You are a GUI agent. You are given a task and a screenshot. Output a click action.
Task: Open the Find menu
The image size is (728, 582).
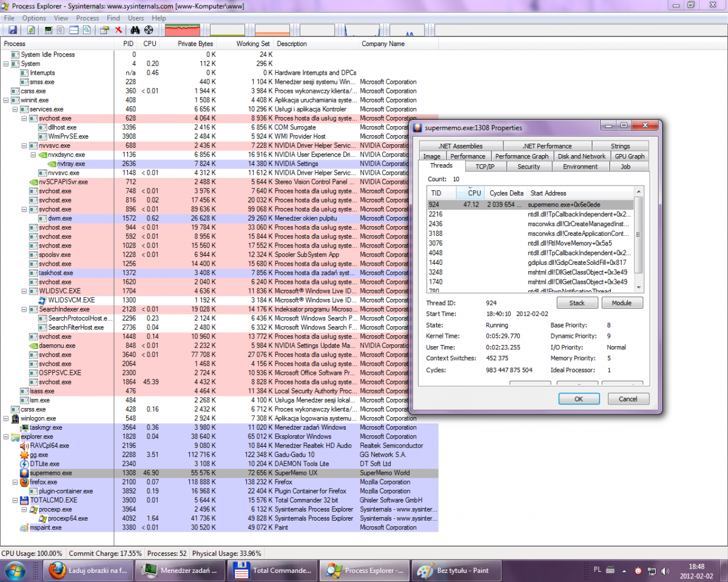coord(113,18)
